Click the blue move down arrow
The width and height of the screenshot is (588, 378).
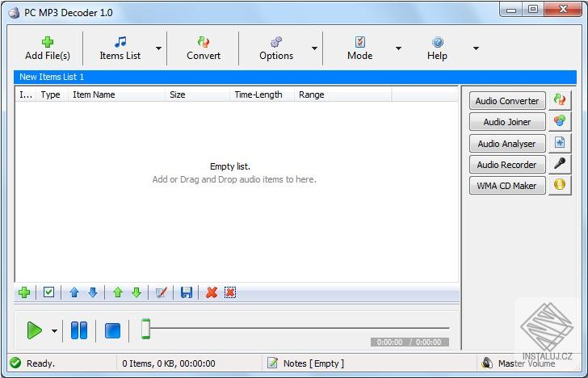[x=93, y=292]
